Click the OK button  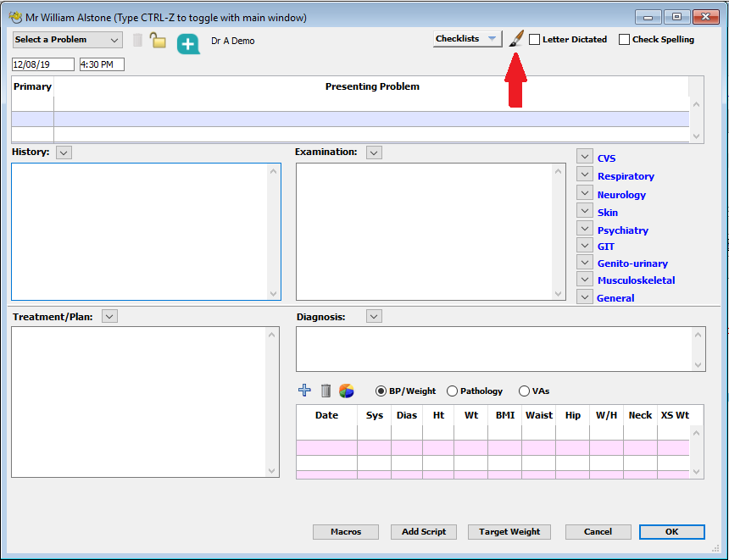pyautogui.click(x=671, y=532)
